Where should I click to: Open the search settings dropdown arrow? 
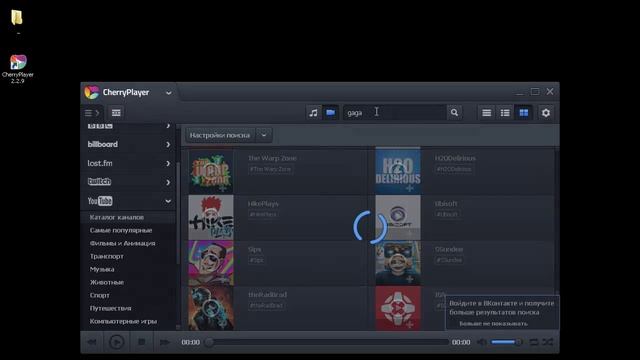pyautogui.click(x=264, y=135)
